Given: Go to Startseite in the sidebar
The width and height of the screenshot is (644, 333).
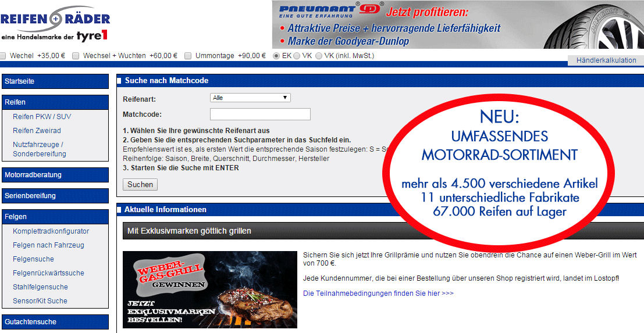Looking at the screenshot, I should (55, 81).
